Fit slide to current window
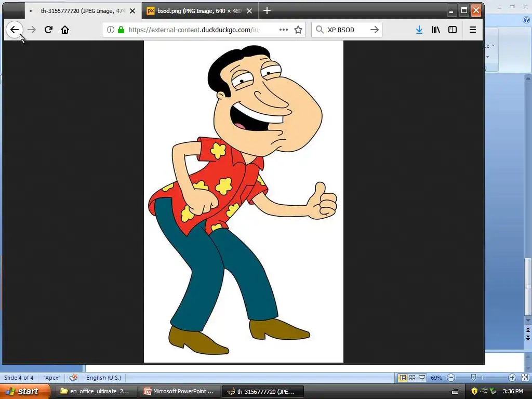Image resolution: width=532 pixels, height=399 pixels. [x=525, y=378]
